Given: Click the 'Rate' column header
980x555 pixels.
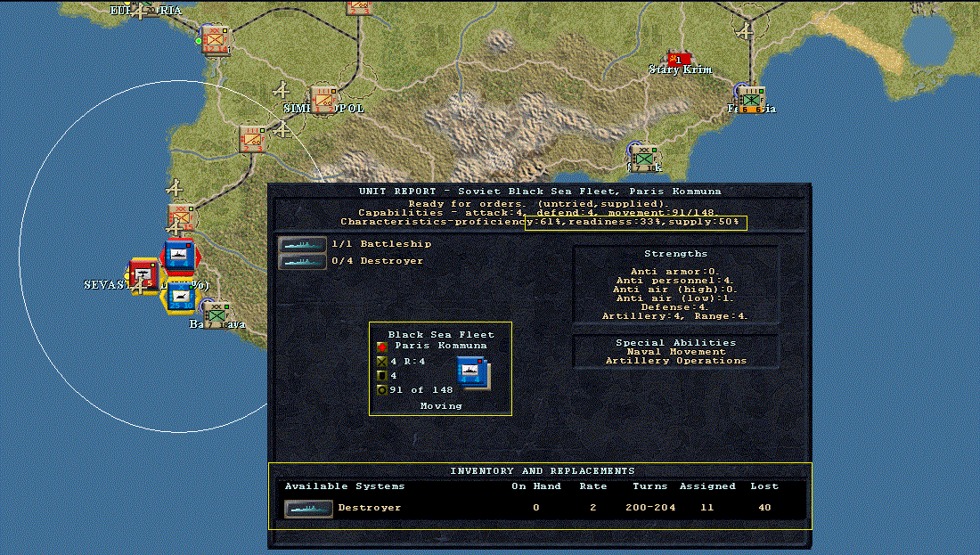Looking at the screenshot, I should tap(592, 486).
